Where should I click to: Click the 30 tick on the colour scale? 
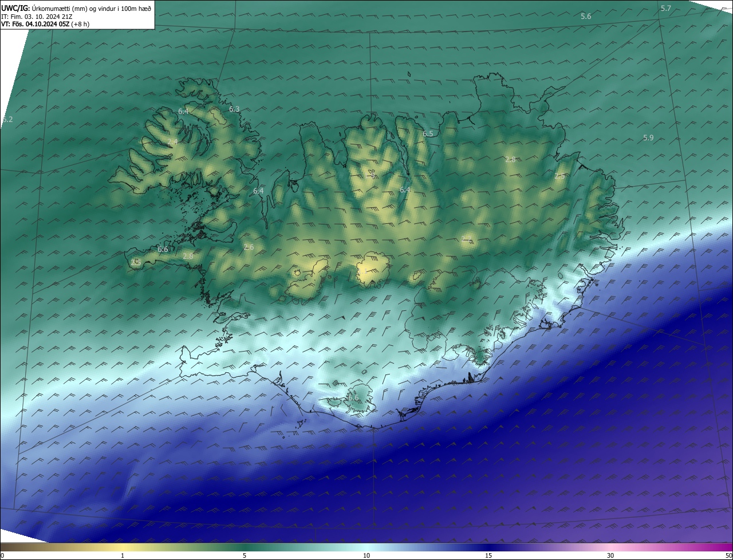610,555
